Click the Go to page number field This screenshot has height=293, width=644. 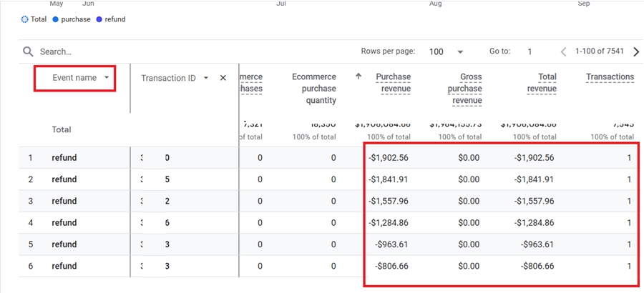coord(530,51)
